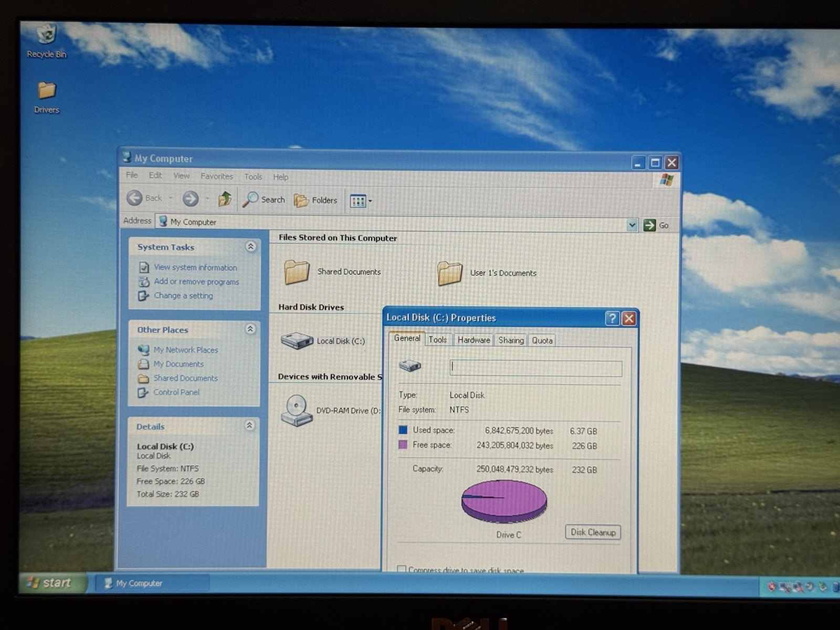Click Change a setting link
840x630 pixels.
(183, 296)
